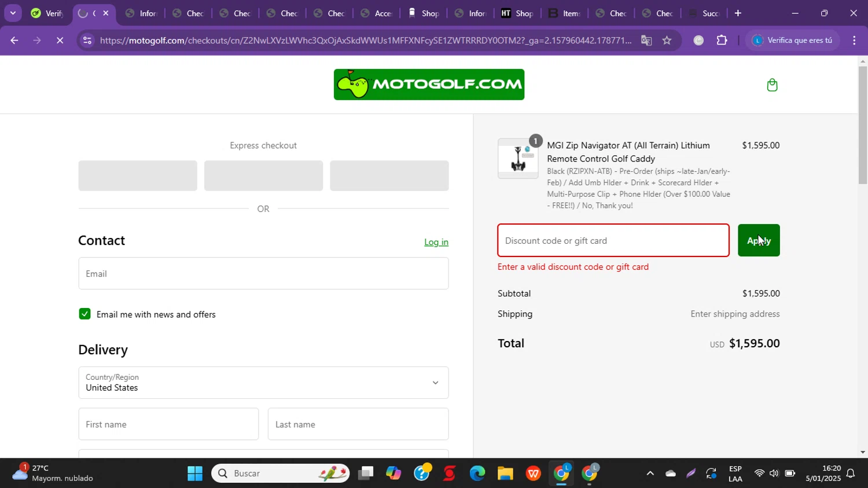Show hidden system tray icons
The image size is (868, 488).
pyautogui.click(x=650, y=474)
